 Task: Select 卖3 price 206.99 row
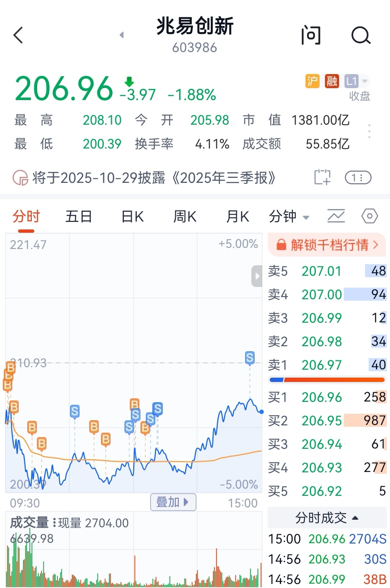pyautogui.click(x=327, y=318)
